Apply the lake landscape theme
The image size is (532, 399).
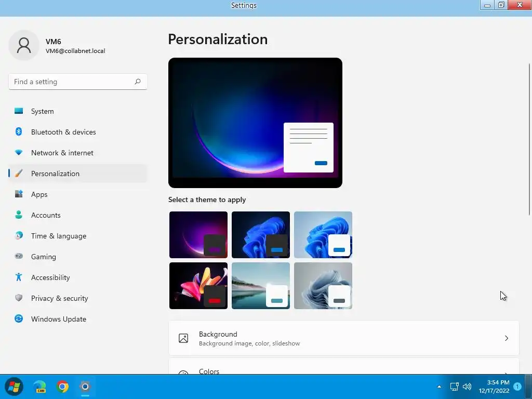click(x=261, y=285)
